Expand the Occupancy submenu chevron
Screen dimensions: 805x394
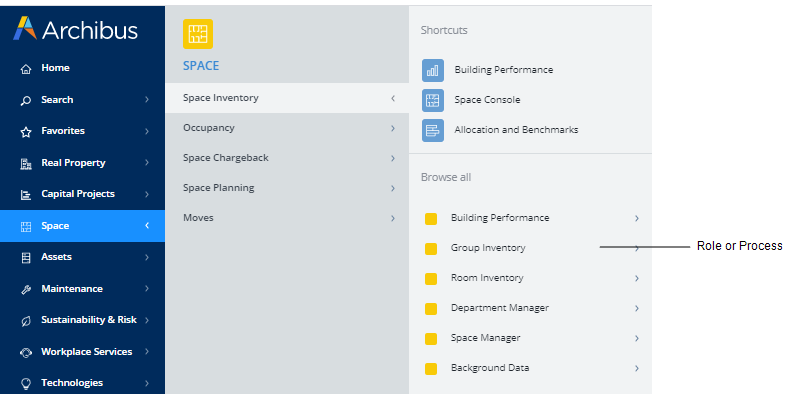[393, 128]
